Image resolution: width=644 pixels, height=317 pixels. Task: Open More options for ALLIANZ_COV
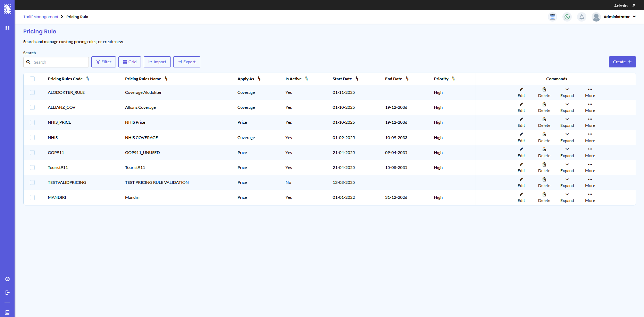(590, 107)
